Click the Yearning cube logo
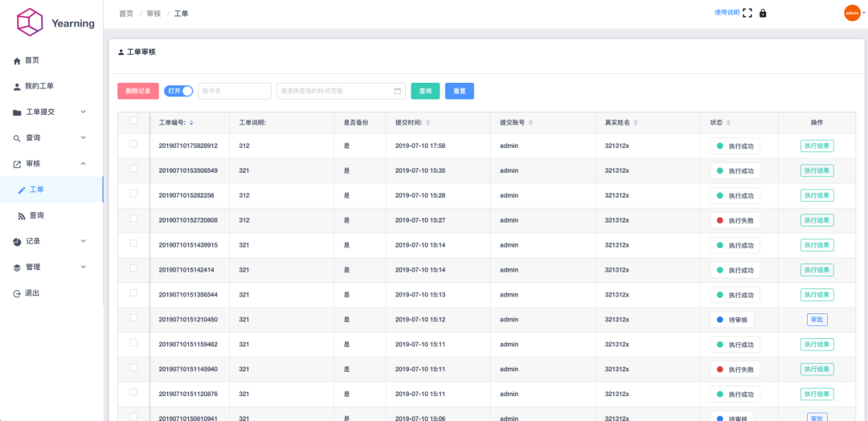This screenshot has height=421, width=868. [30, 22]
